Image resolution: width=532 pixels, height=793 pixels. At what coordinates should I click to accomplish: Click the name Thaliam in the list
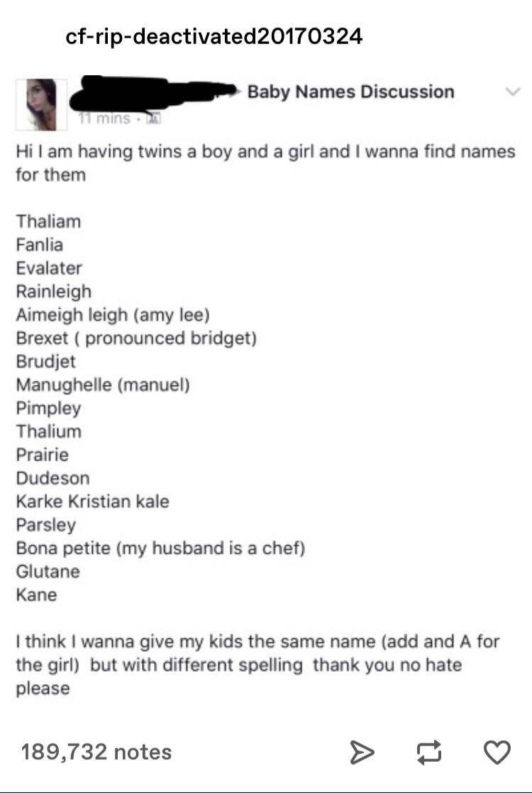point(49,221)
